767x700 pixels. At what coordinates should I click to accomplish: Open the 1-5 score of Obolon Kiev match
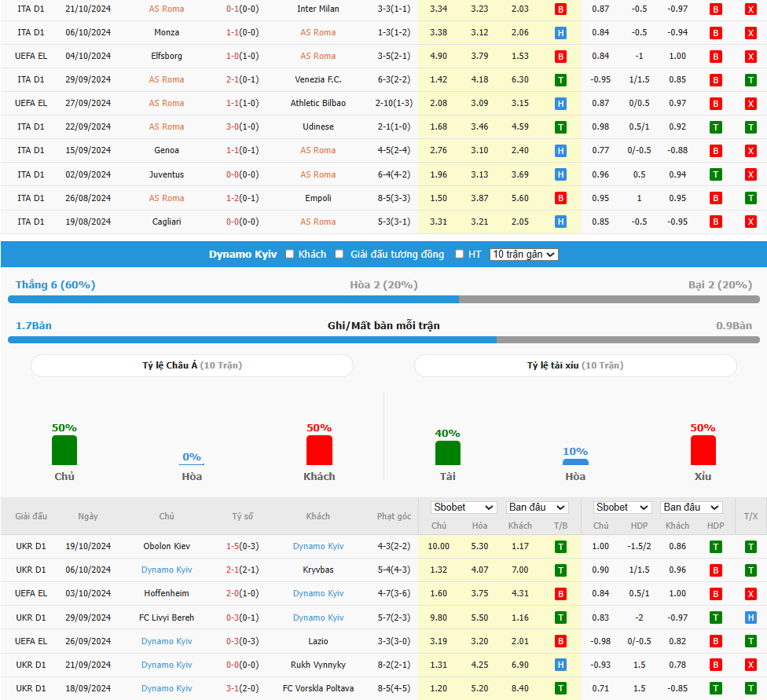pyautogui.click(x=233, y=546)
